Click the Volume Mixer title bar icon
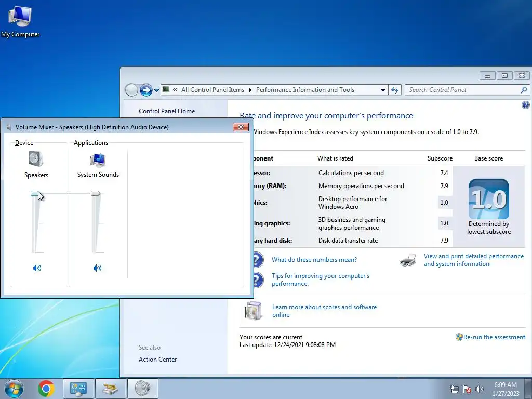The image size is (532, 399). pos(8,127)
